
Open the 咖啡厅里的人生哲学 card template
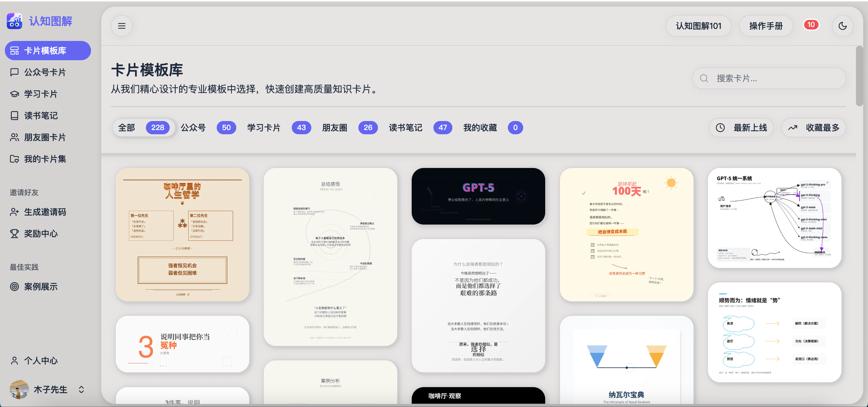(182, 235)
